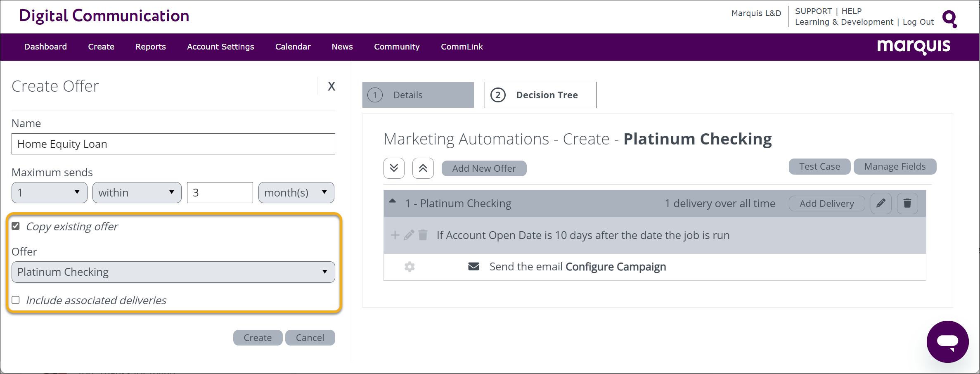Image resolution: width=980 pixels, height=374 pixels.
Task: Click the number field containing 3
Action: tap(220, 193)
